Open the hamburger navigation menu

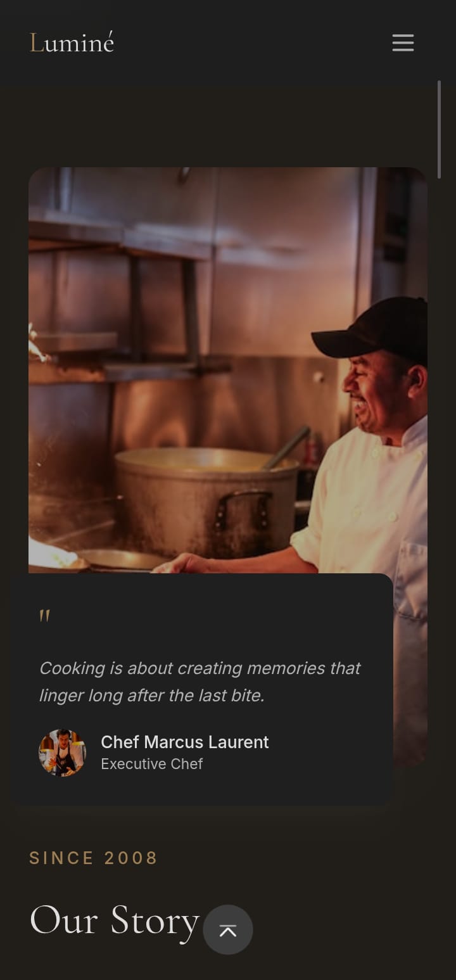403,43
